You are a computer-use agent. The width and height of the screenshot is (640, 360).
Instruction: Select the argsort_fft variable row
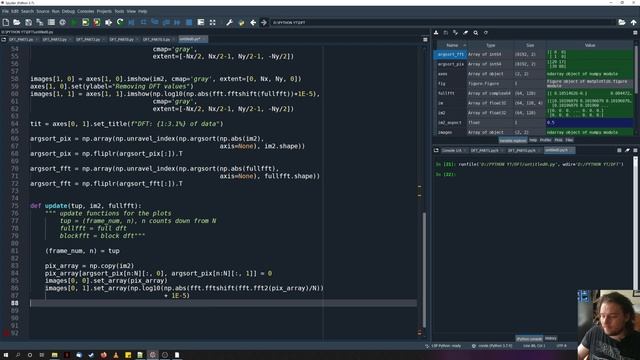(535, 54)
